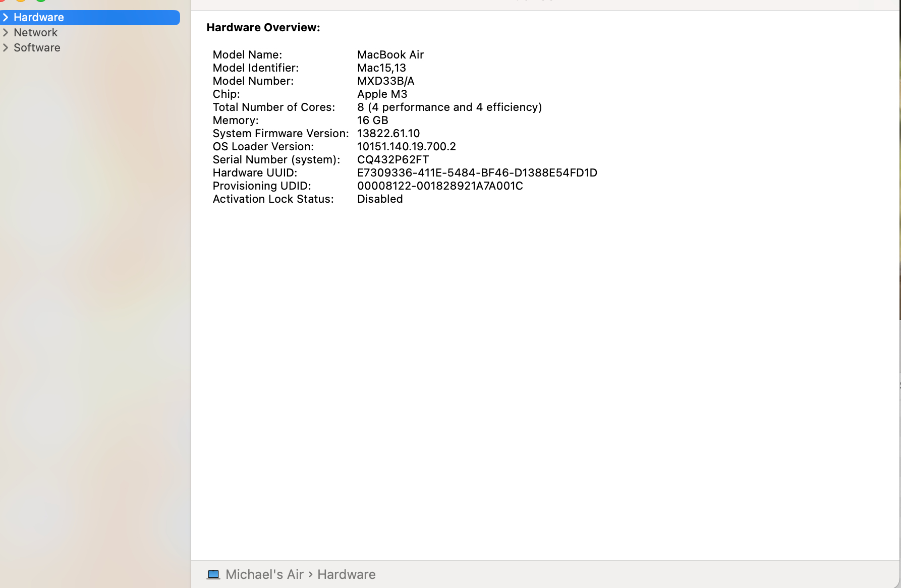
Task: Click the "Serial Number (system):" label
Action: pos(276,159)
